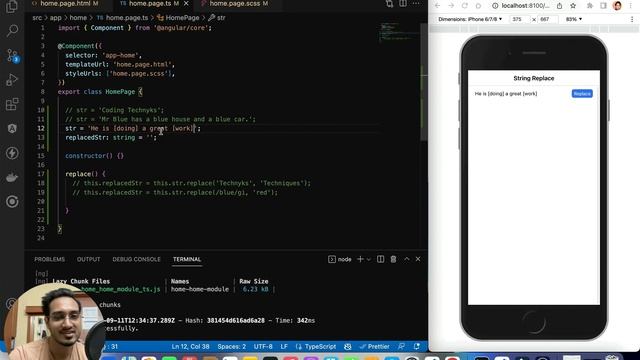Split the terminal panel
The image size is (640, 360).
[x=380, y=259]
